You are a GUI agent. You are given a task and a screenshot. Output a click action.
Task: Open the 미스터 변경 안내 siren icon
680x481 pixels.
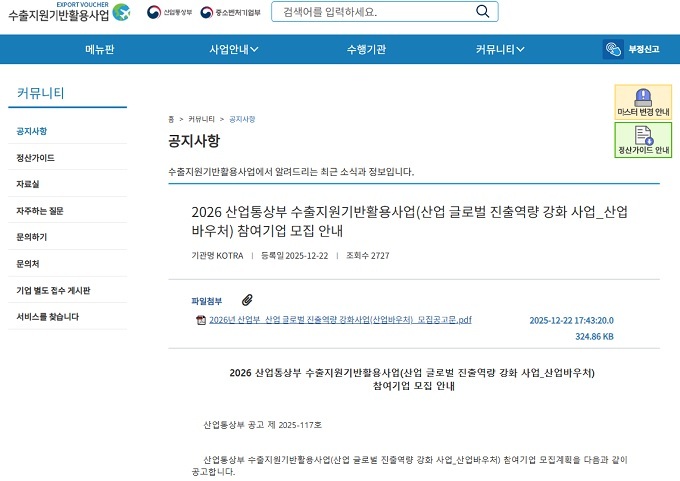[643, 98]
